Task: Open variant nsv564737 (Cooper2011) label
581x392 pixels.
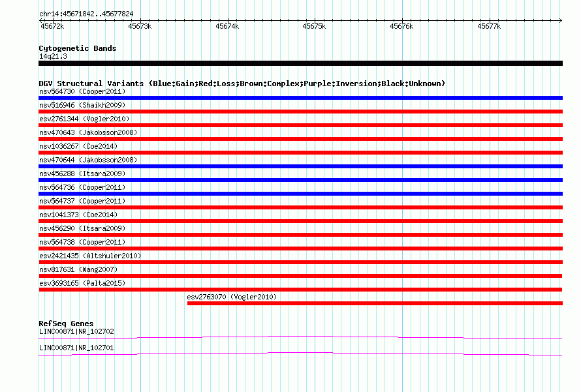Action: [x=82, y=201]
